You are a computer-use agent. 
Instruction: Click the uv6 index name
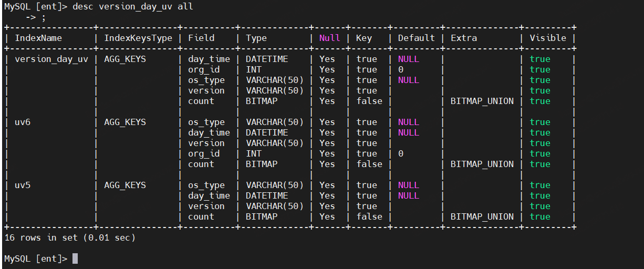[23, 122]
